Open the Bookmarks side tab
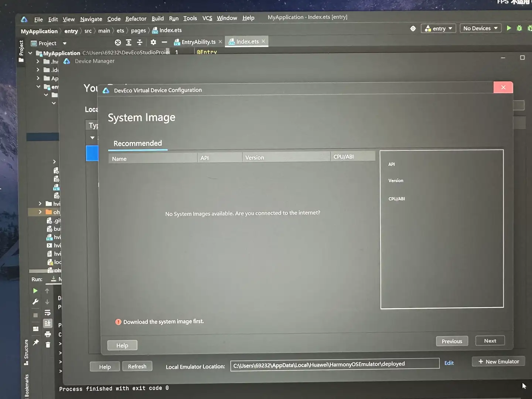This screenshot has width=532, height=399. (27, 386)
